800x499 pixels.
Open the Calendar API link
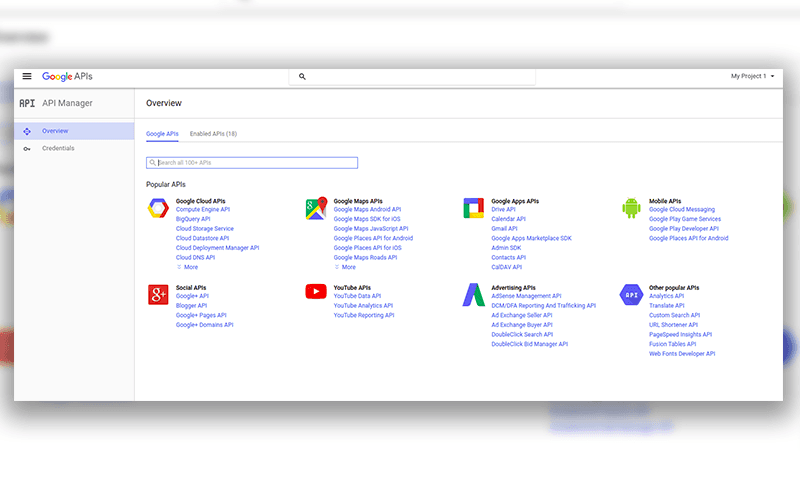tap(509, 219)
